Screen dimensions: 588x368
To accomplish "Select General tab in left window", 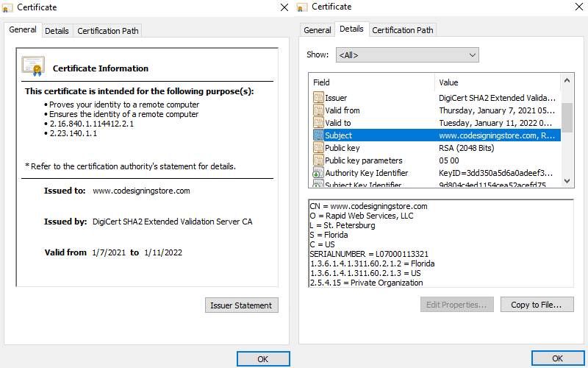I will (23, 29).
